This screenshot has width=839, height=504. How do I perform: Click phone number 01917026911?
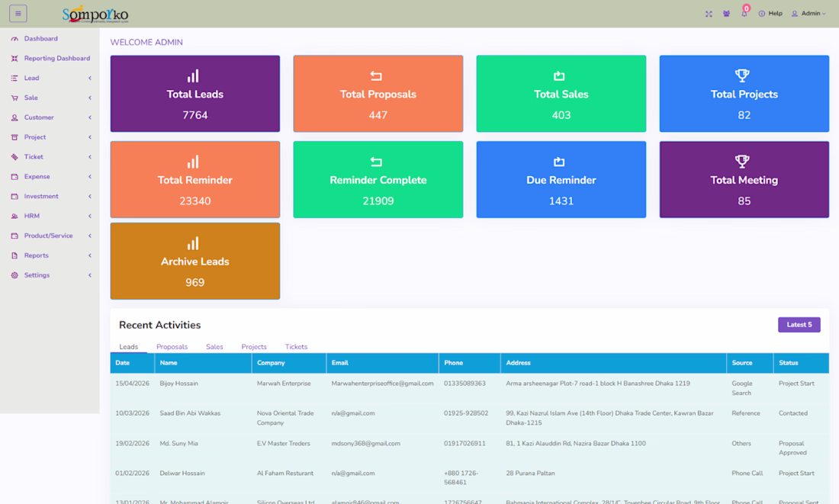(465, 444)
